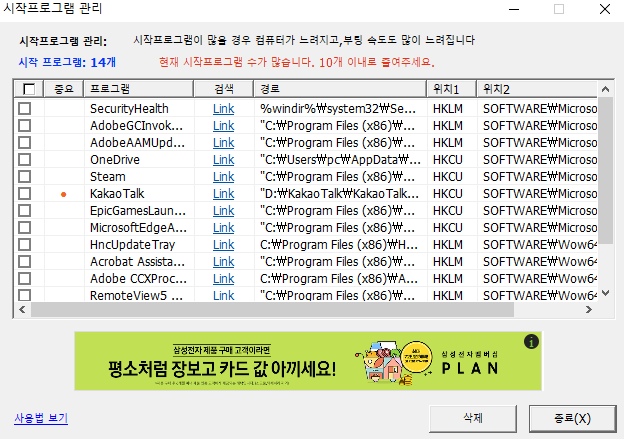Screen dimensions: 624x439
Task: Check the Steam row checkbox
Action: click(25, 177)
